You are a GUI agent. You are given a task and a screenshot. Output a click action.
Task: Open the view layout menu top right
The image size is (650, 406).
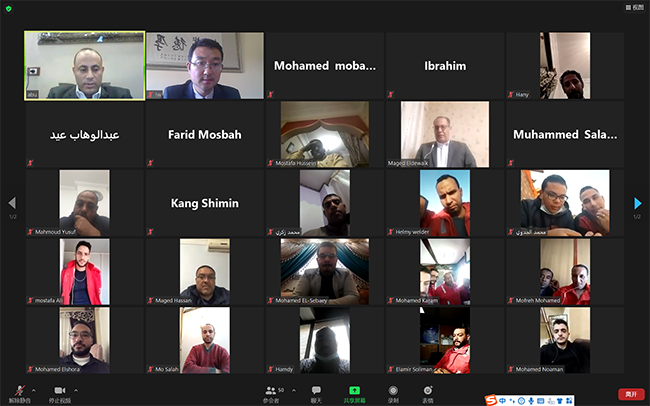tap(635, 7)
